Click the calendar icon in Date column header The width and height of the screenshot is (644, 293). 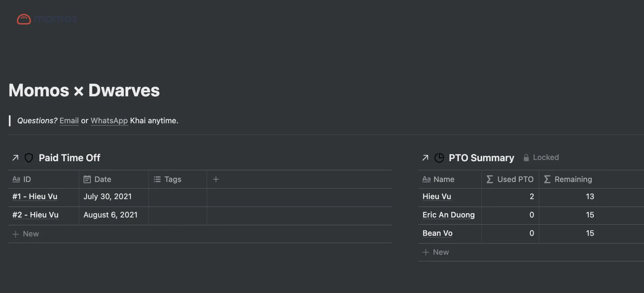[x=87, y=179]
